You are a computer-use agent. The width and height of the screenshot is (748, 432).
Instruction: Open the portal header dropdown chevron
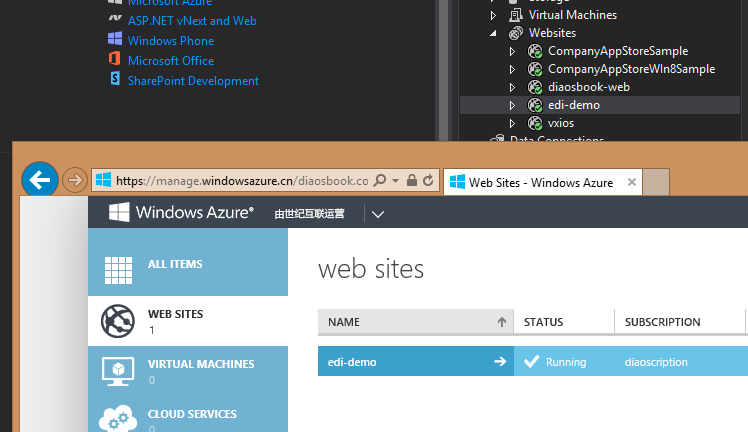click(x=378, y=214)
